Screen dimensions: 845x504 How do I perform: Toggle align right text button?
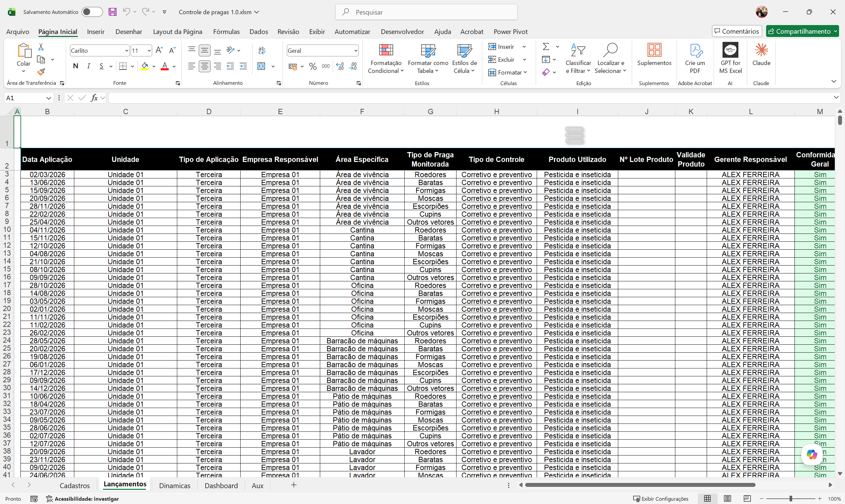click(218, 66)
